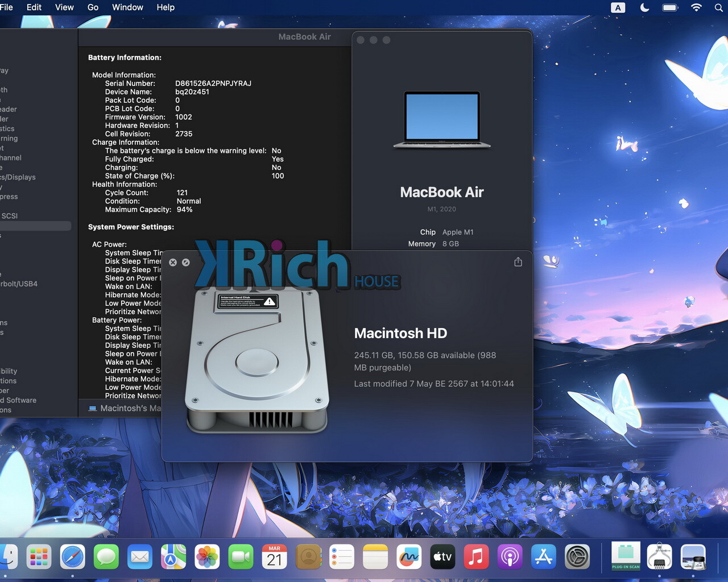Click the MacBook laptop image in About window
Viewport: 728px width, 582px height.
[442, 120]
